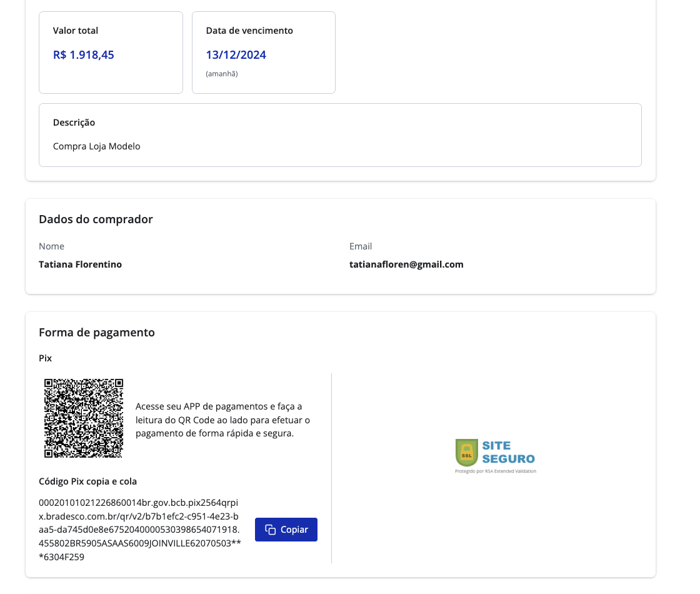
Task: Click the Pix payment method label
Action: click(46, 358)
